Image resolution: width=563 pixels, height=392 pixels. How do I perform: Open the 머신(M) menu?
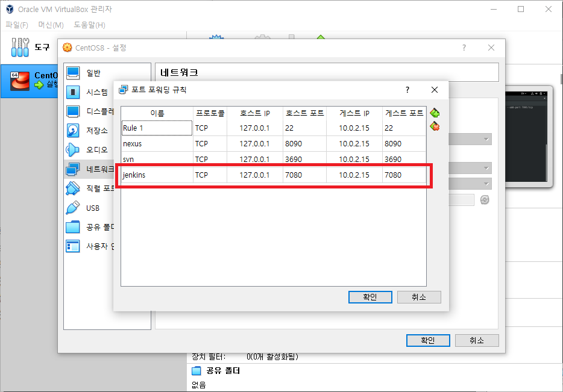(51, 25)
